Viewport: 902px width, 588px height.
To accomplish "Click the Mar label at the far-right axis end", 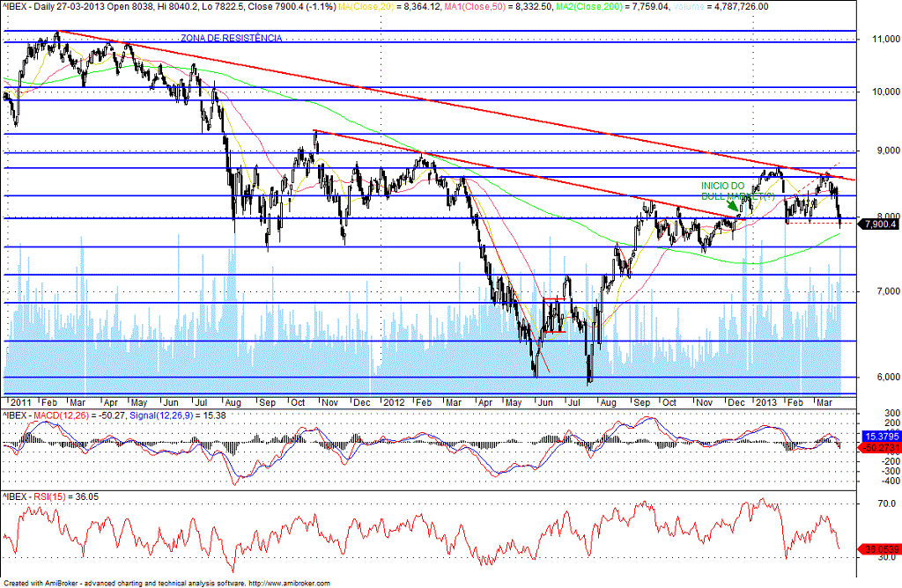I will click(824, 402).
